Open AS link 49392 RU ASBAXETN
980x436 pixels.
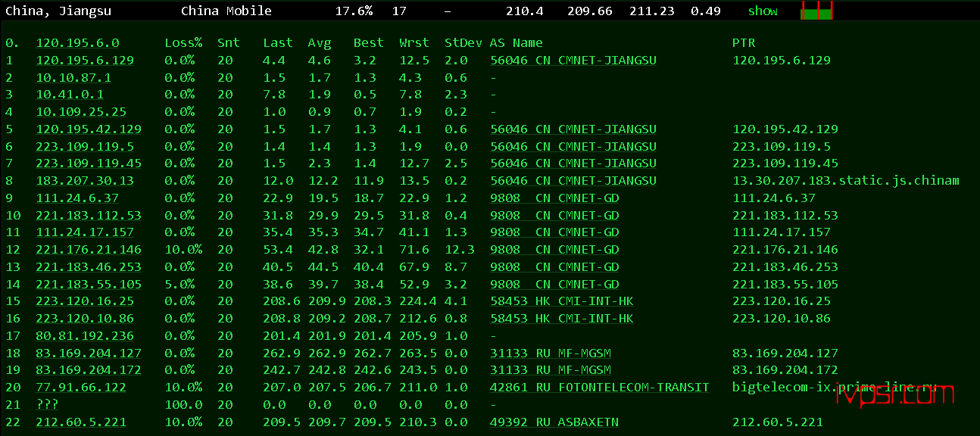(x=554, y=422)
